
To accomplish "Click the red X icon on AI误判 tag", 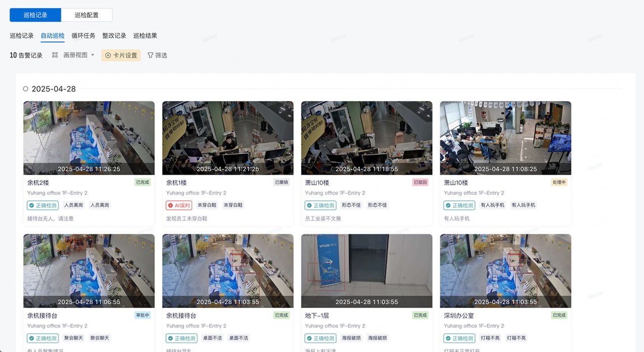I will pos(170,205).
